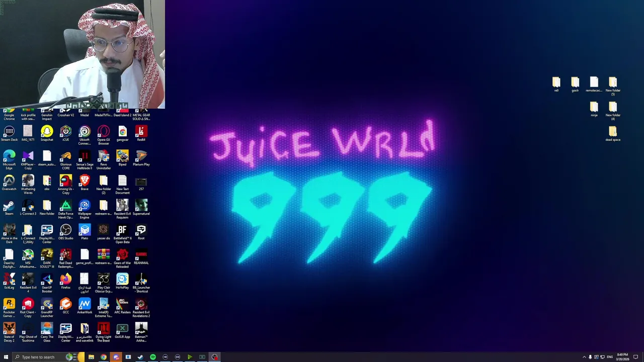The image size is (644, 362).
Task: Open the Batman Arkham shortcut
Action: [141, 332]
